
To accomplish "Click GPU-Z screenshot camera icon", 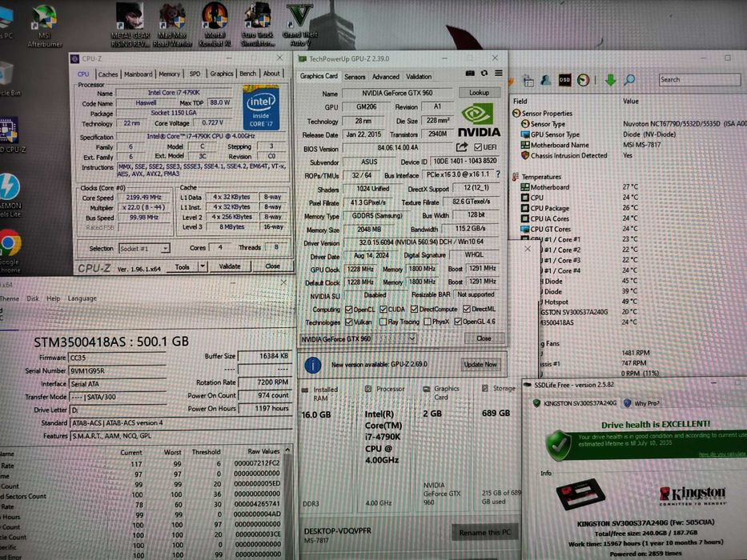I will pos(470,74).
